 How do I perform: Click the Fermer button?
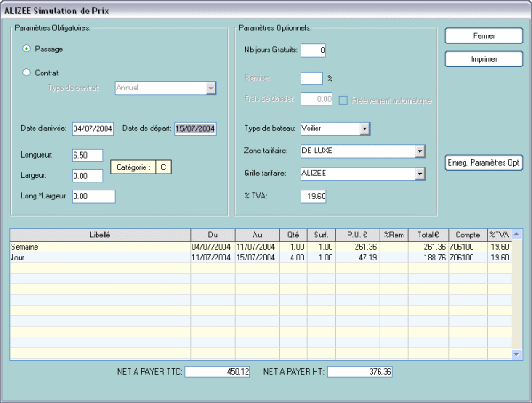pos(484,36)
